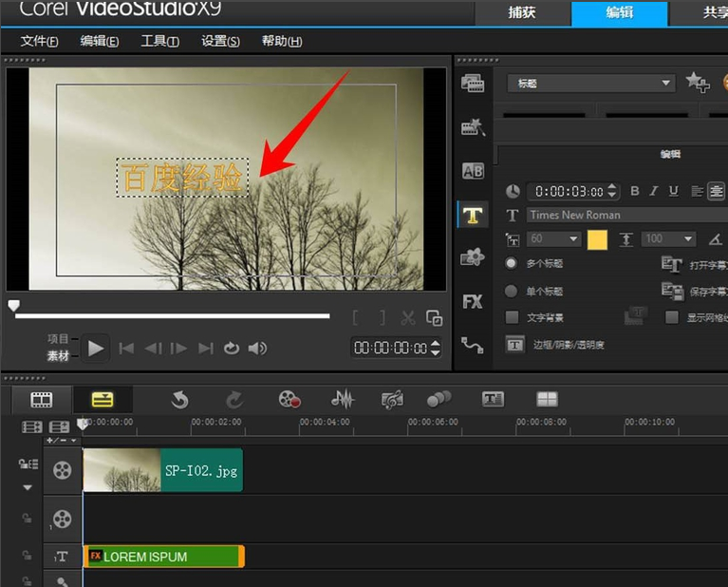This screenshot has height=587, width=728.
Task: Play the preview
Action: coord(96,348)
